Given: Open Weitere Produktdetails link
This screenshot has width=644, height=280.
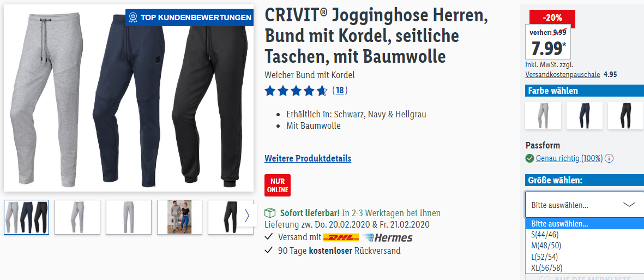Looking at the screenshot, I should pos(308,158).
